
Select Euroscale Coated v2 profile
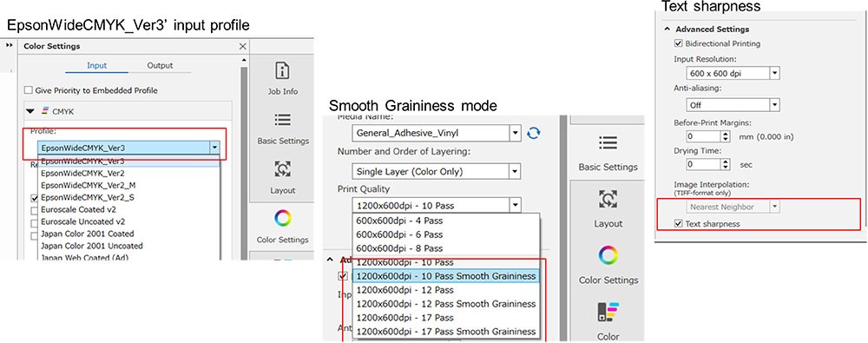(128, 209)
